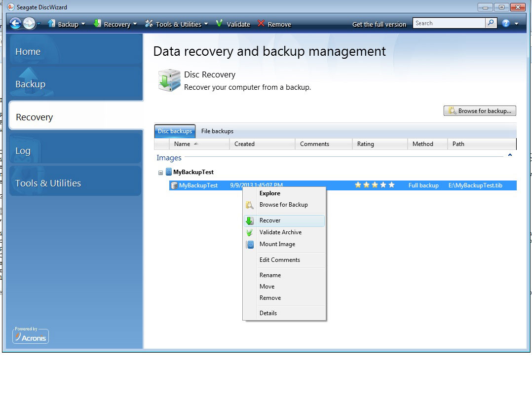
Task: Click the Mount Image disk icon
Action: tap(250, 245)
